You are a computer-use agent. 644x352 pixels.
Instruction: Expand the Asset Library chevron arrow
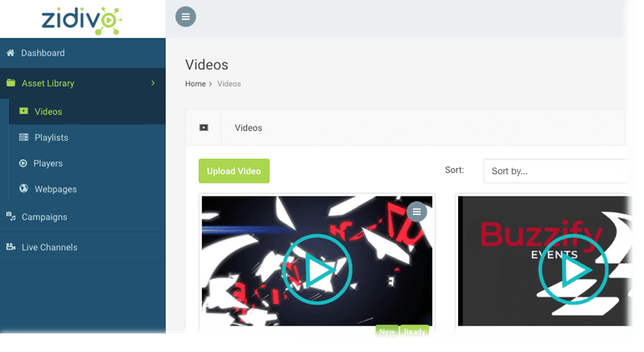[153, 83]
